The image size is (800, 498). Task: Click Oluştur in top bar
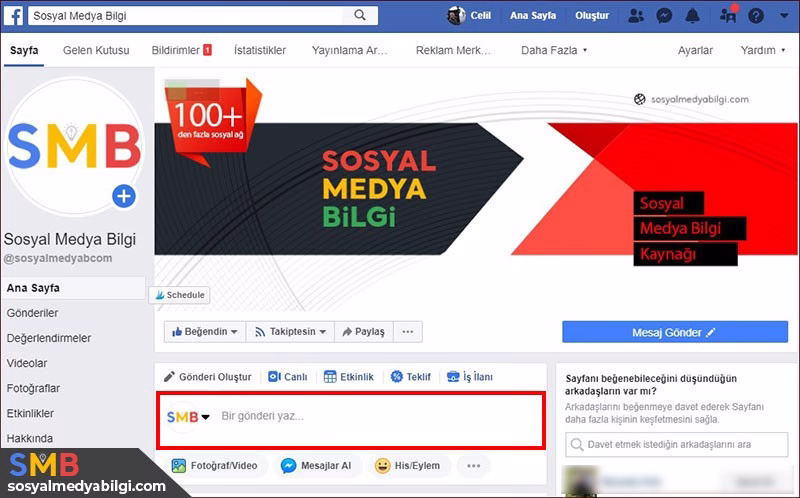pyautogui.click(x=592, y=15)
